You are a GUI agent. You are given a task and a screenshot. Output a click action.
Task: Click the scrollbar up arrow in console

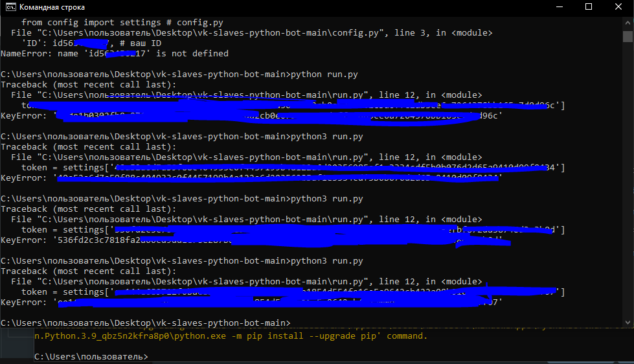(628, 23)
